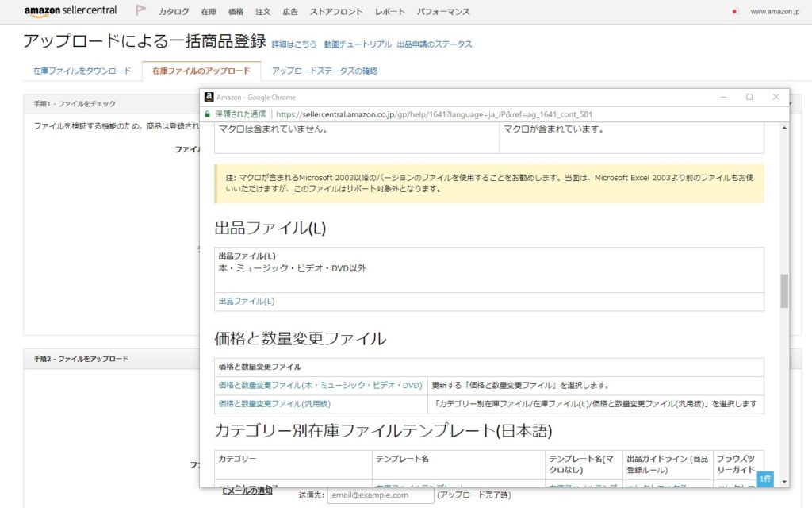Open the パフォーマンス menu

coord(443,11)
